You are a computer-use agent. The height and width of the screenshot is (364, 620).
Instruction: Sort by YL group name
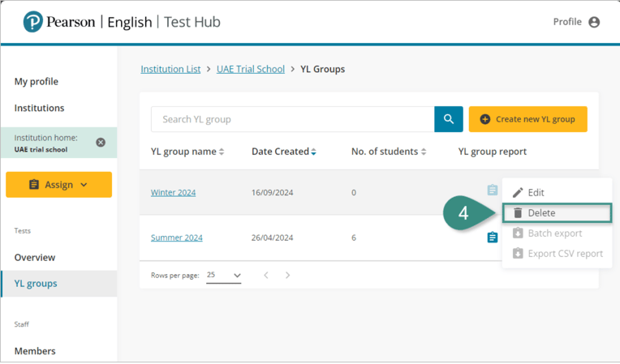pyautogui.click(x=187, y=152)
